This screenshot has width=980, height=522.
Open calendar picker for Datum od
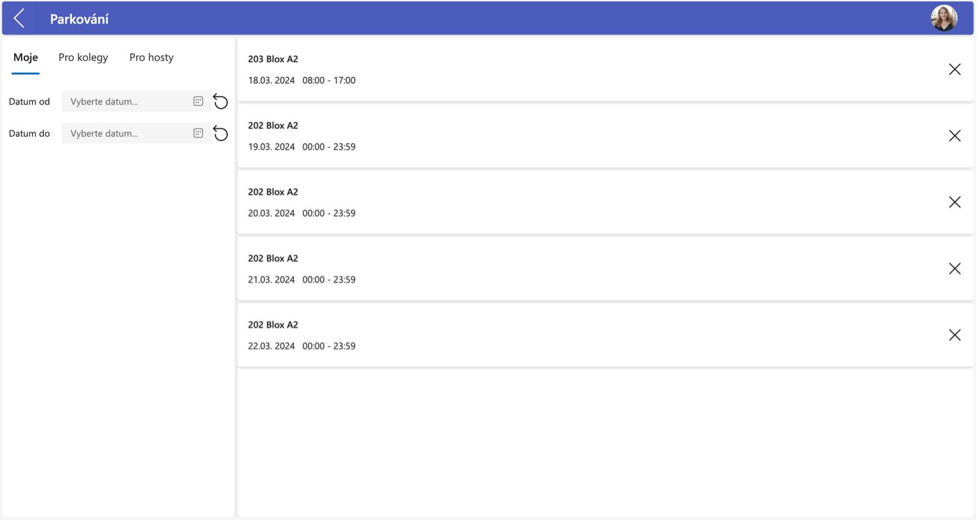click(199, 101)
